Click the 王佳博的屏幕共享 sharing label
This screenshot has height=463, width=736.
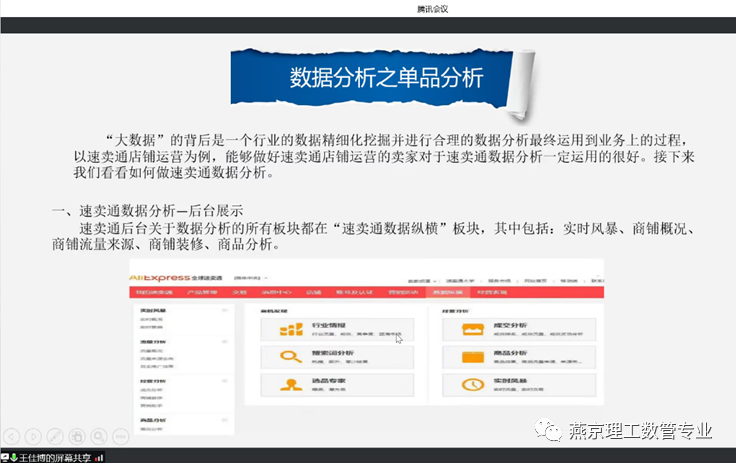[58, 456]
